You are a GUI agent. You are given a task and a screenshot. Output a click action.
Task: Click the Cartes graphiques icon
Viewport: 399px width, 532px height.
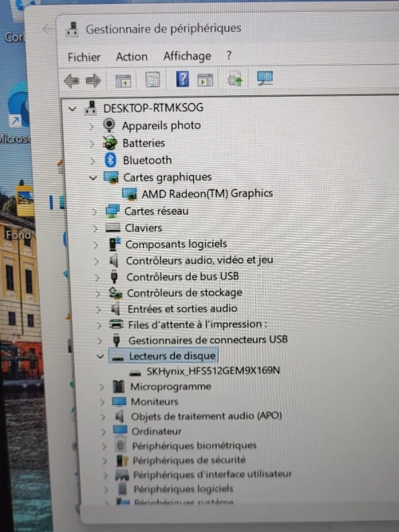(111, 177)
